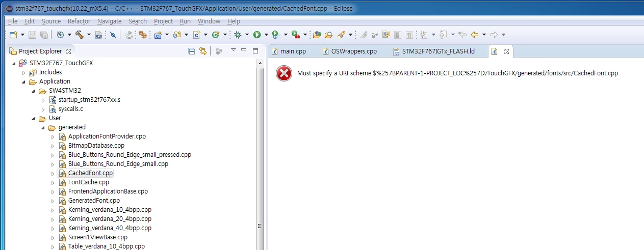Select startup_stm32f767xx.s in the tree
Screen dimensions: 644x250
point(89,100)
